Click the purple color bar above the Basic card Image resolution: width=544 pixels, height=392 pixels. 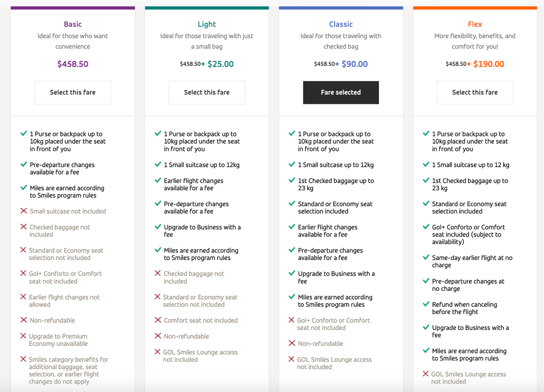73,7
